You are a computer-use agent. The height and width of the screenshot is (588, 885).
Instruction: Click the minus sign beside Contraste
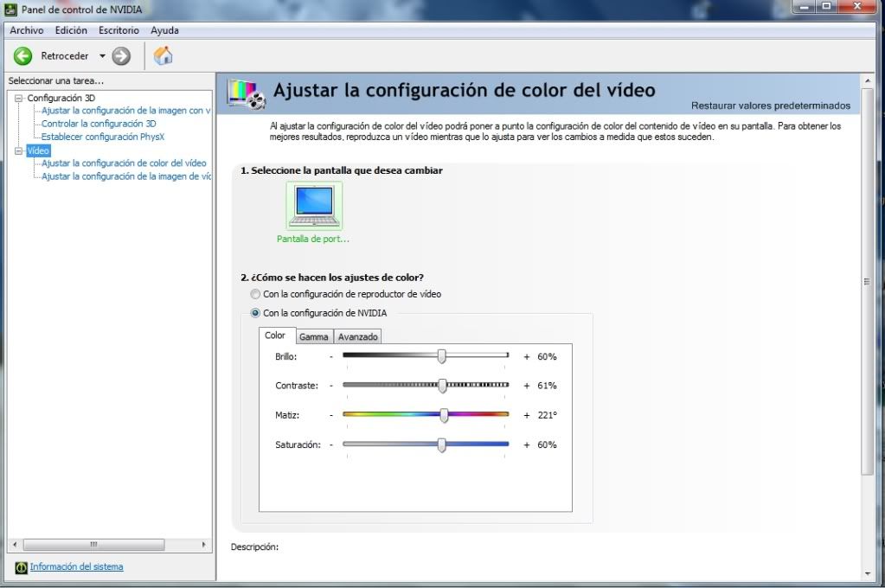tap(331, 386)
